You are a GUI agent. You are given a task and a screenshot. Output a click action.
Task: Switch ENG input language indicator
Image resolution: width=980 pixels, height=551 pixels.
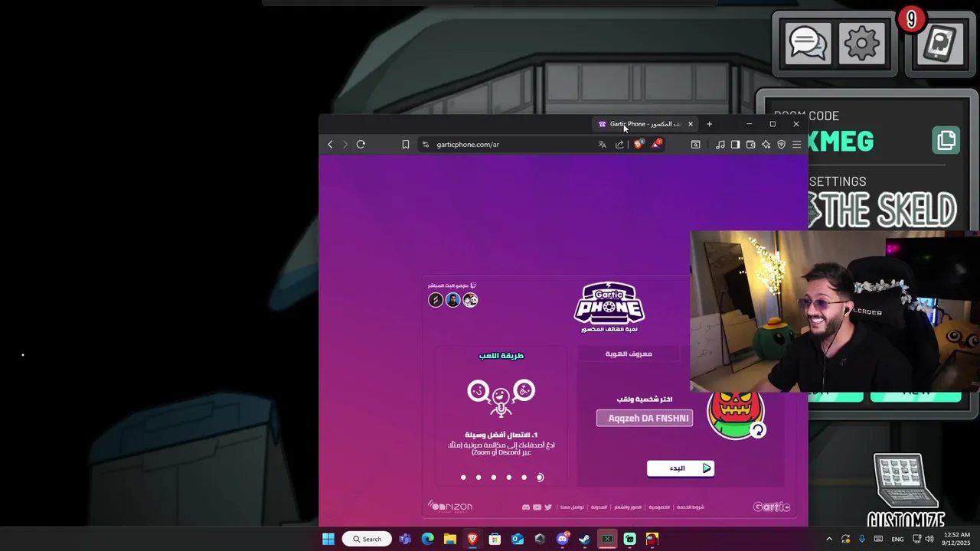tap(897, 539)
